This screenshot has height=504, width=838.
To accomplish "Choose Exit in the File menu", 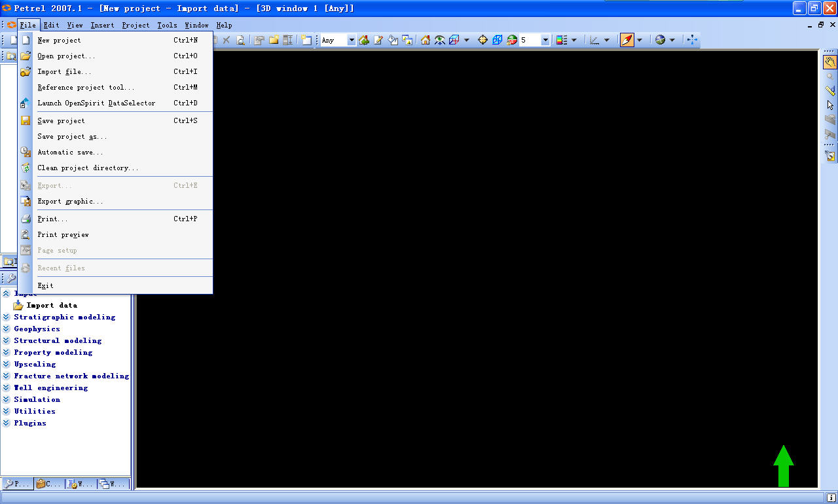I will 115,285.
